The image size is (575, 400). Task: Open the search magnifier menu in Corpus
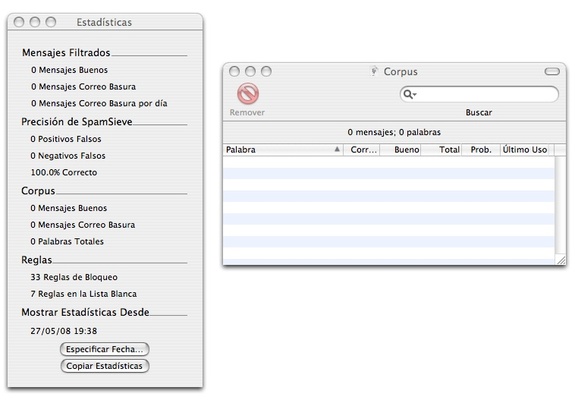coord(410,95)
